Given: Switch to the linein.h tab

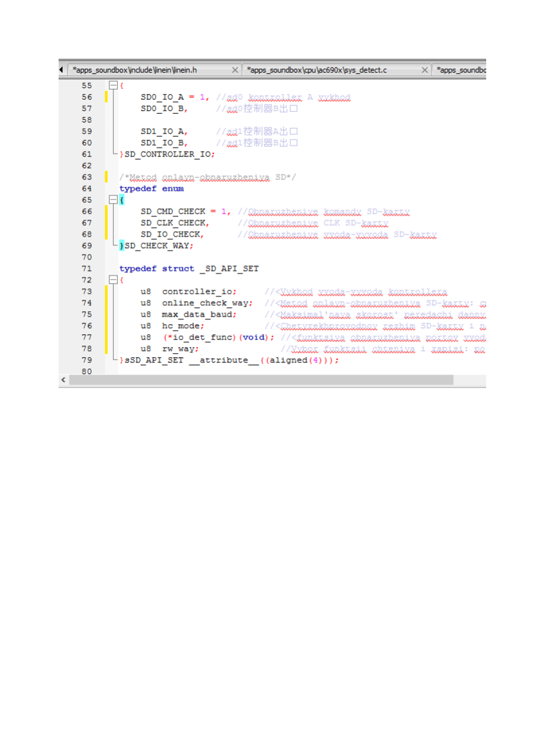Looking at the screenshot, I should [154, 70].
